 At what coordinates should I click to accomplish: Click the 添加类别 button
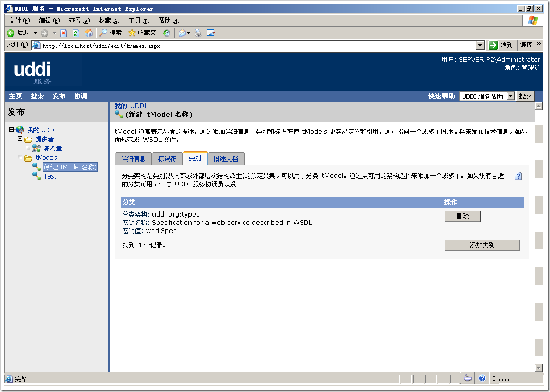pos(483,245)
